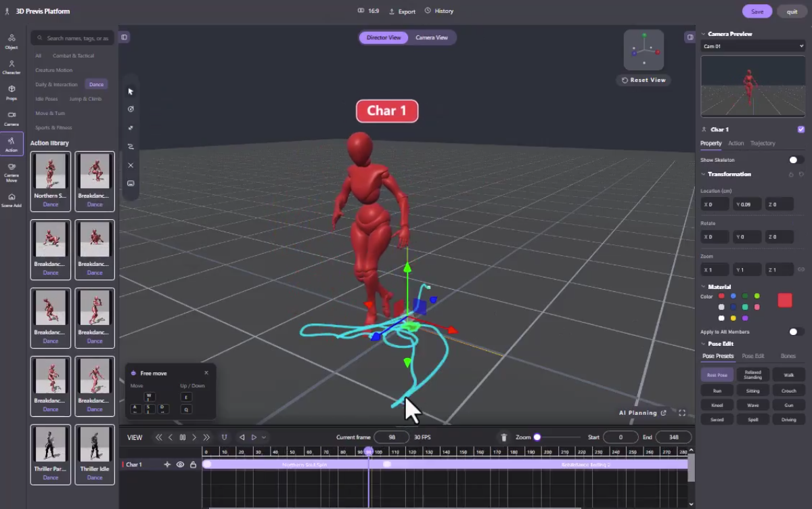This screenshot has height=509, width=812.
Task: Open the playback options dropdown arrow
Action: pos(264,437)
